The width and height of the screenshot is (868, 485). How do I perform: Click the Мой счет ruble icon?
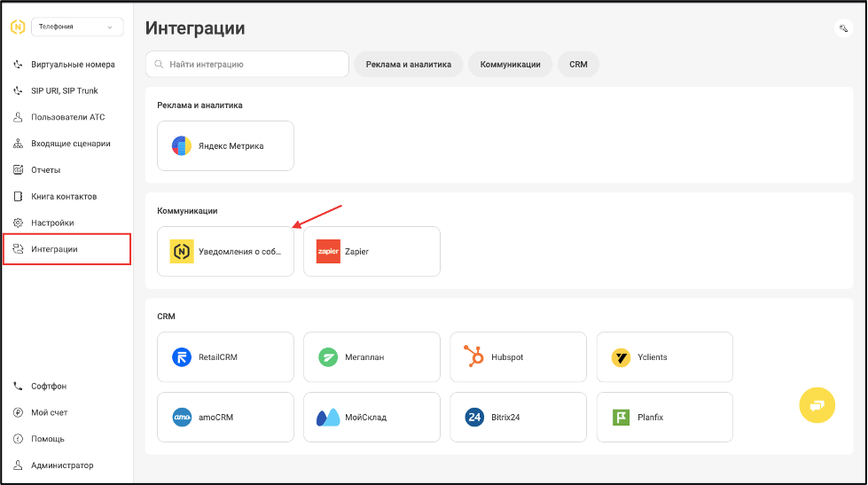coord(18,412)
